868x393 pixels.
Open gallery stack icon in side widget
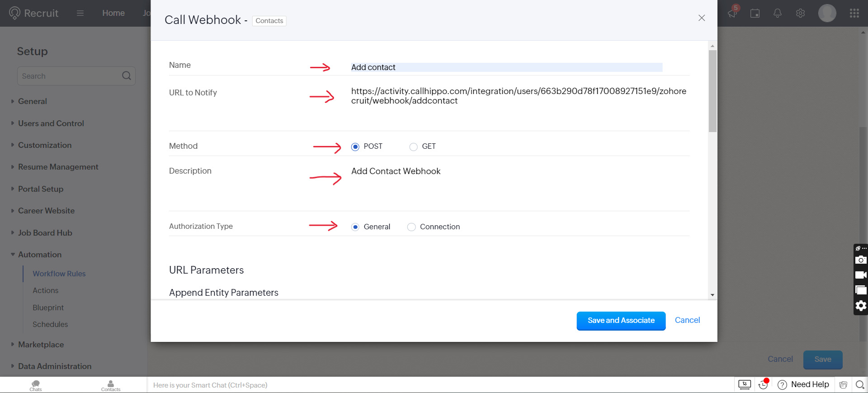[861, 290]
